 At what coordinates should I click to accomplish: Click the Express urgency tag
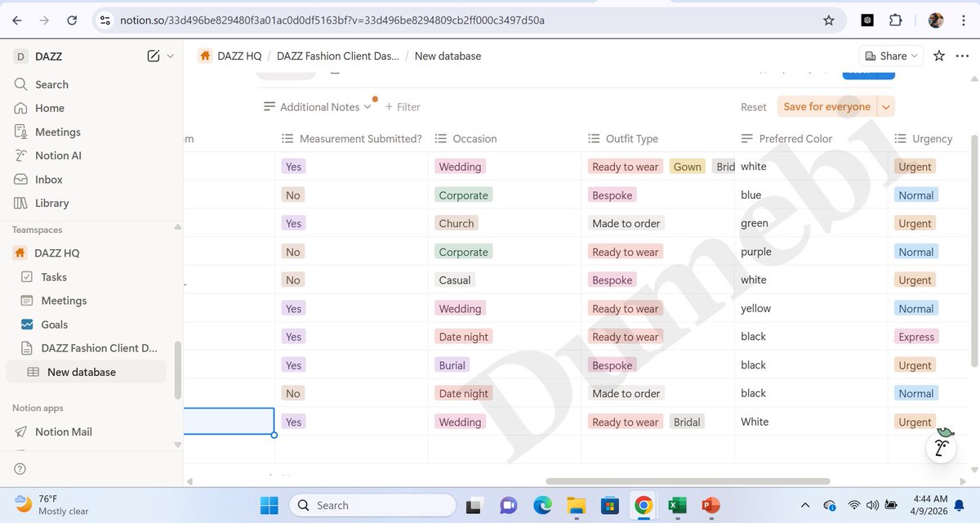tap(916, 337)
